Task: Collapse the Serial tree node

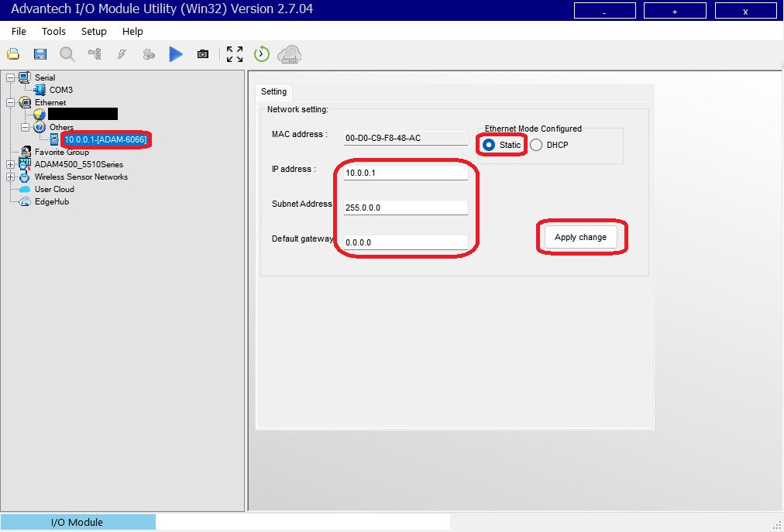Action: pyautogui.click(x=10, y=77)
